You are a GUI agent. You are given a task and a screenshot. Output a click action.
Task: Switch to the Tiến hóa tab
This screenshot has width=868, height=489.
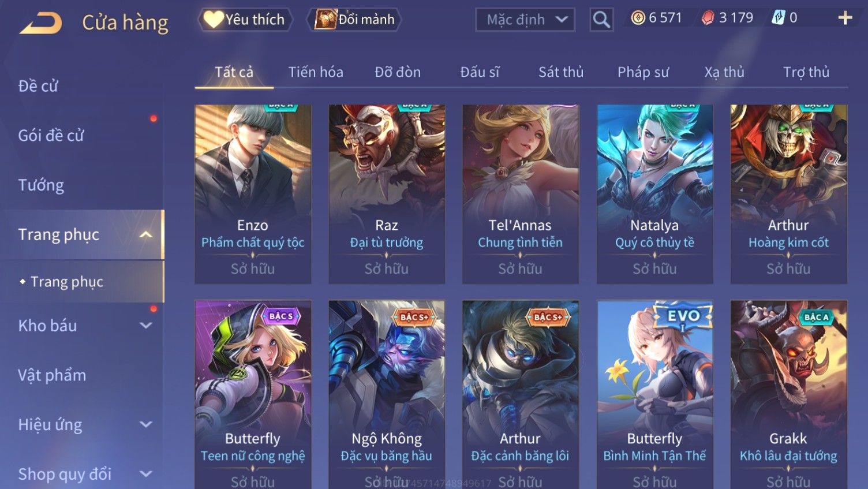[316, 72]
